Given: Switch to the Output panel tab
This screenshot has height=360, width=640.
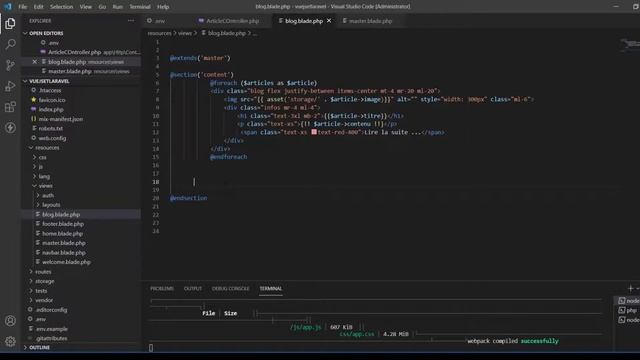Looking at the screenshot, I should (x=193, y=288).
